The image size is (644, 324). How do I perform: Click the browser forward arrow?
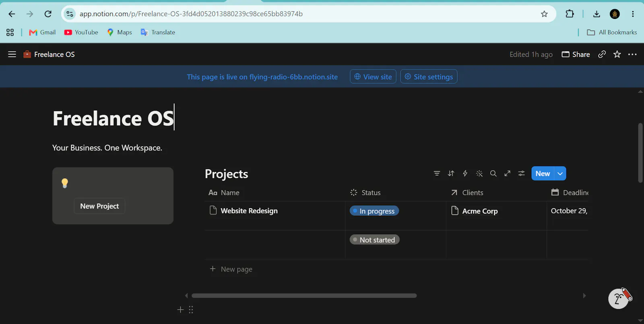coord(30,14)
